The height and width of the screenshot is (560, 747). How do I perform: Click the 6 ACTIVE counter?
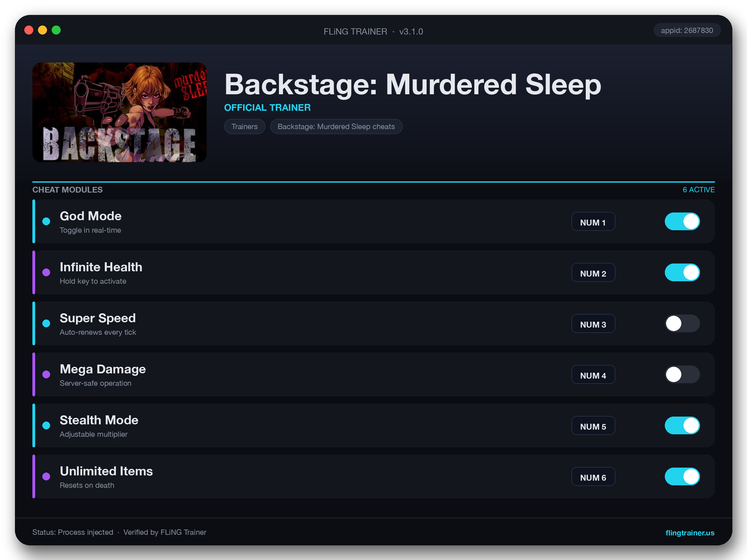coord(698,190)
